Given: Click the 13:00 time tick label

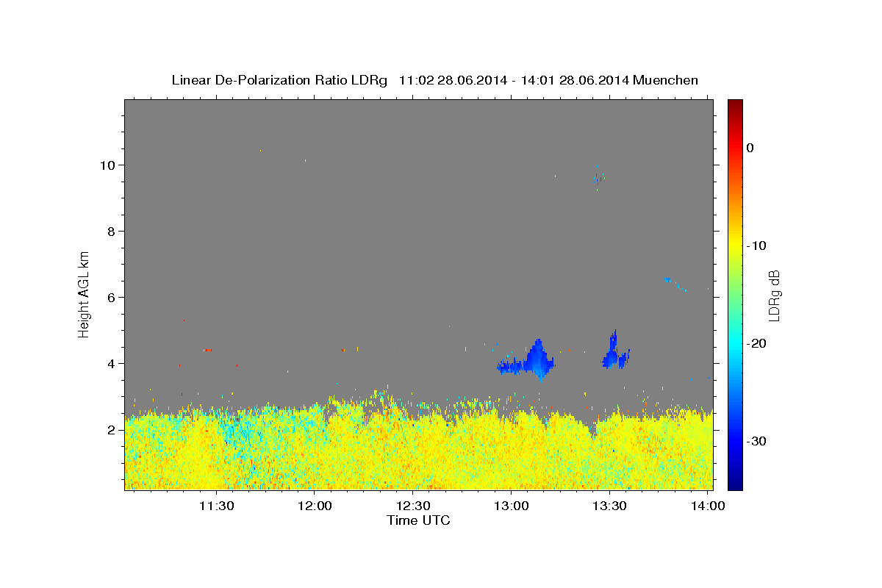Looking at the screenshot, I should pos(511,506).
